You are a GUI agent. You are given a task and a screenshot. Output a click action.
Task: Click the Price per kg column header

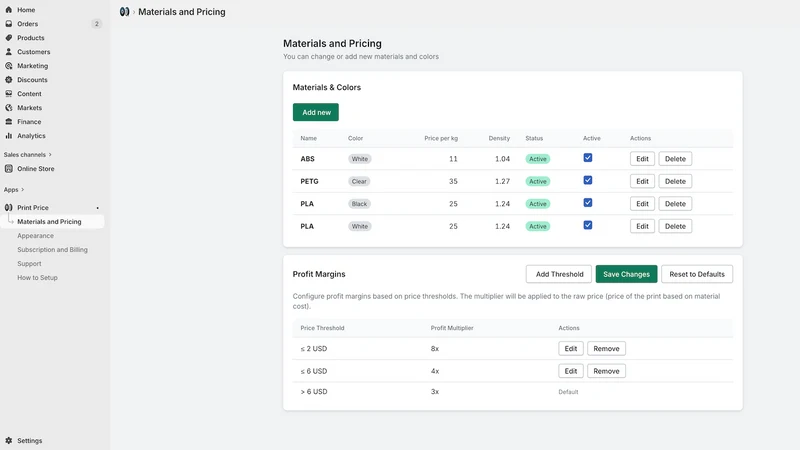click(x=441, y=138)
